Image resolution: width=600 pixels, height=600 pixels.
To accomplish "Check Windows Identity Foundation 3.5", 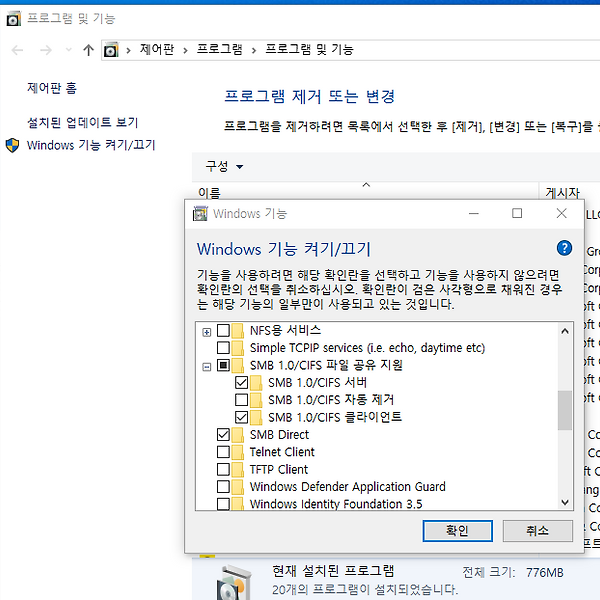I will 223,504.
